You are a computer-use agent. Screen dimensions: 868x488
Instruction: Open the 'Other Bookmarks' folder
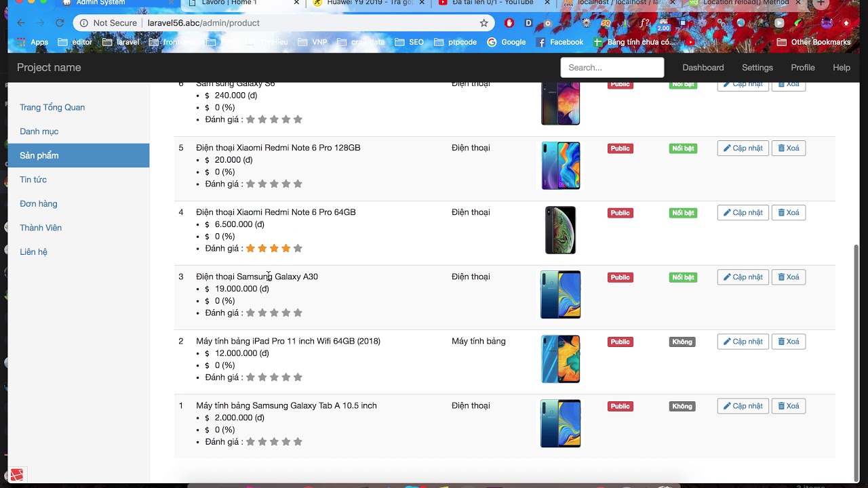coord(814,42)
